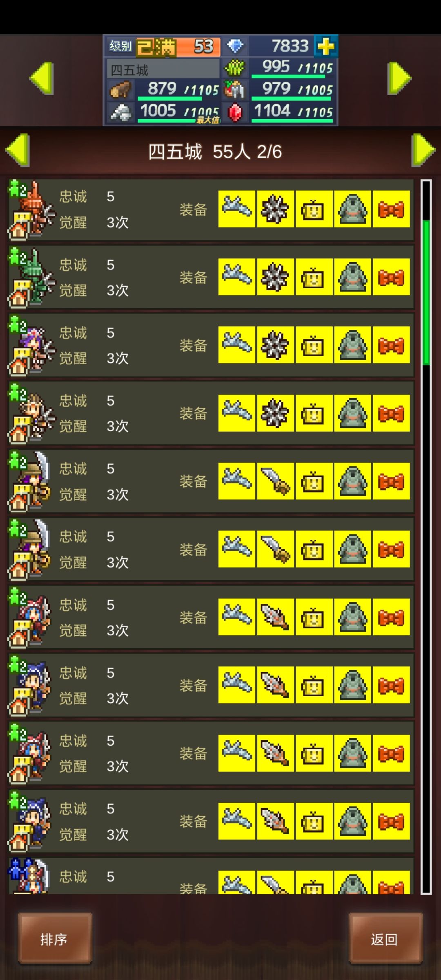Tap the curved sword equipment on fifth row
The width and height of the screenshot is (441, 980).
click(275, 481)
